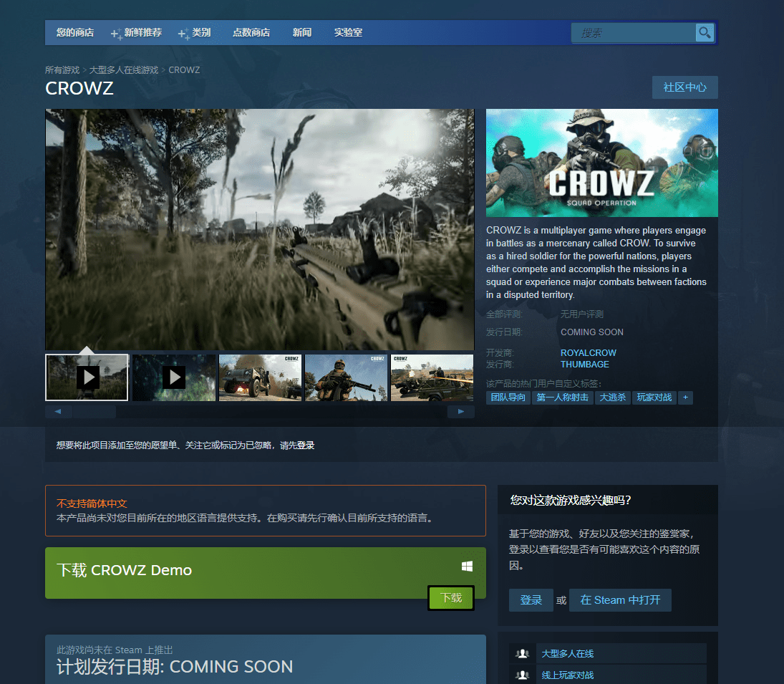Click the ROYALCROW developer link

tap(588, 353)
